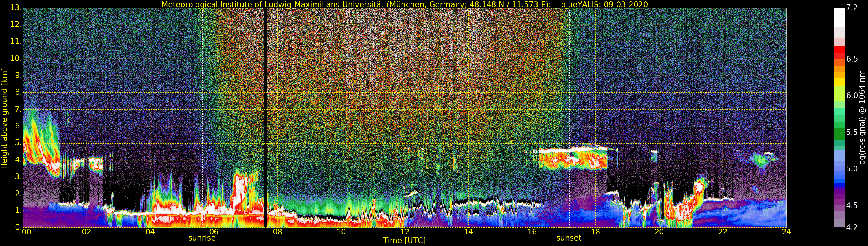
Task: Click time axis tick label '00'
Action: (x=26, y=232)
